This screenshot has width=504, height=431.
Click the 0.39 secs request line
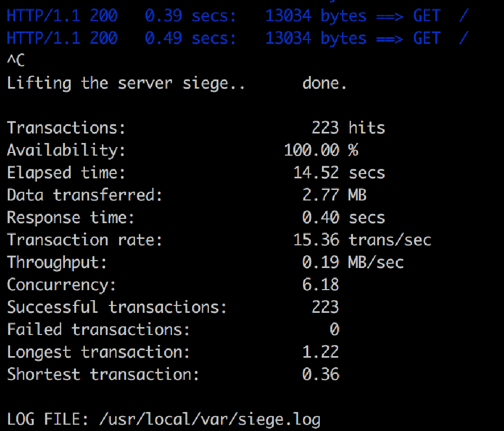coord(237,15)
